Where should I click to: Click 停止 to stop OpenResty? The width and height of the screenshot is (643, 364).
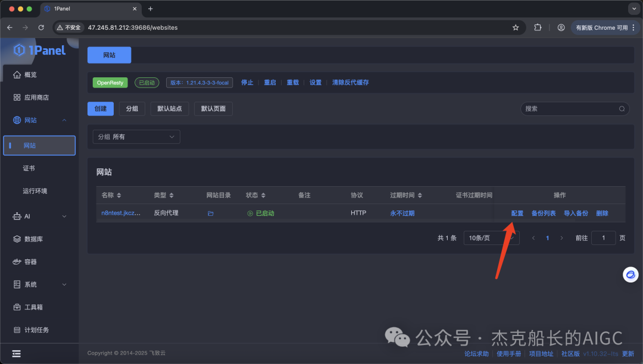pos(247,82)
